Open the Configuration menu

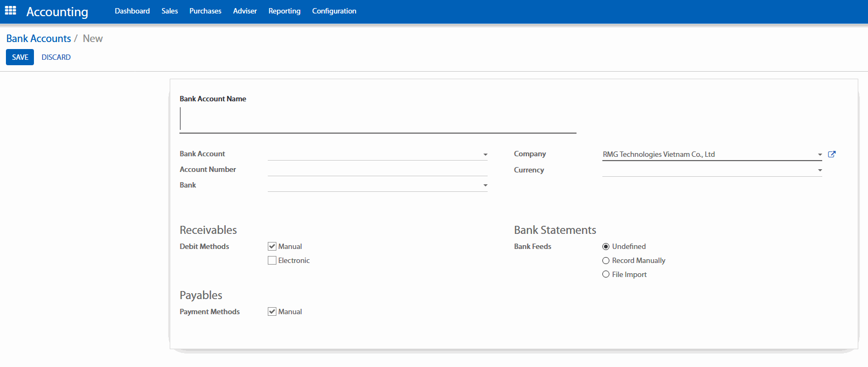(334, 11)
